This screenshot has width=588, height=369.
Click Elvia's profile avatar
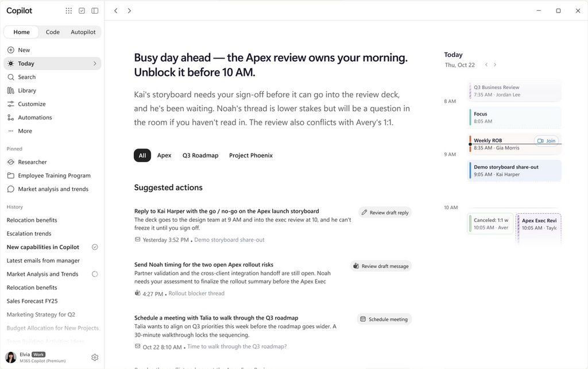coord(11,358)
